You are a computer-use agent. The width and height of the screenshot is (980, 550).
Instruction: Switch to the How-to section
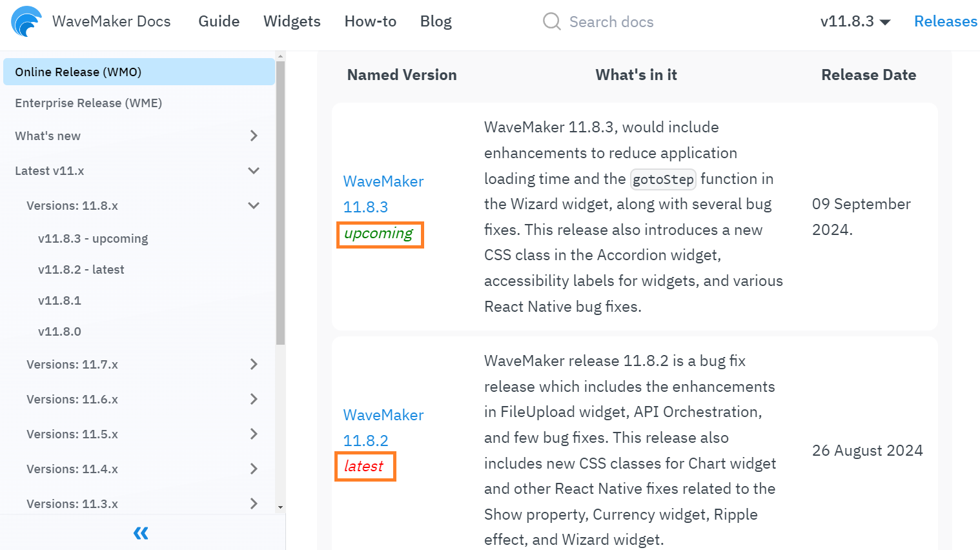tap(370, 21)
